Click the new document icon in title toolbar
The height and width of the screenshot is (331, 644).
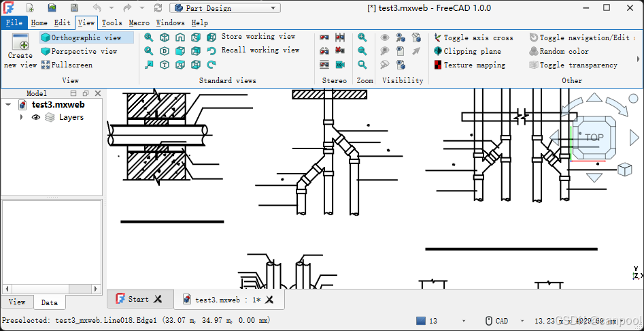pyautogui.click(x=30, y=7)
